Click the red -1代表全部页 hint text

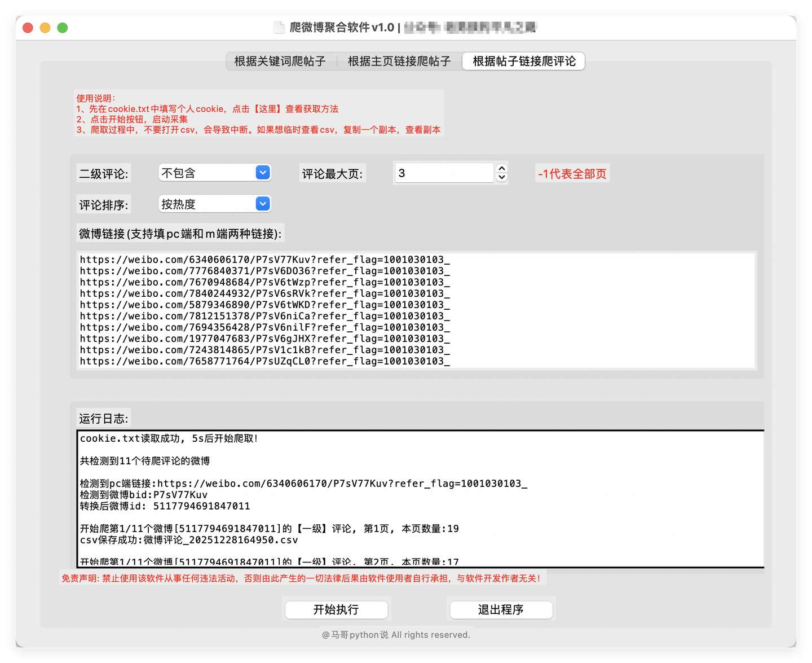point(572,173)
